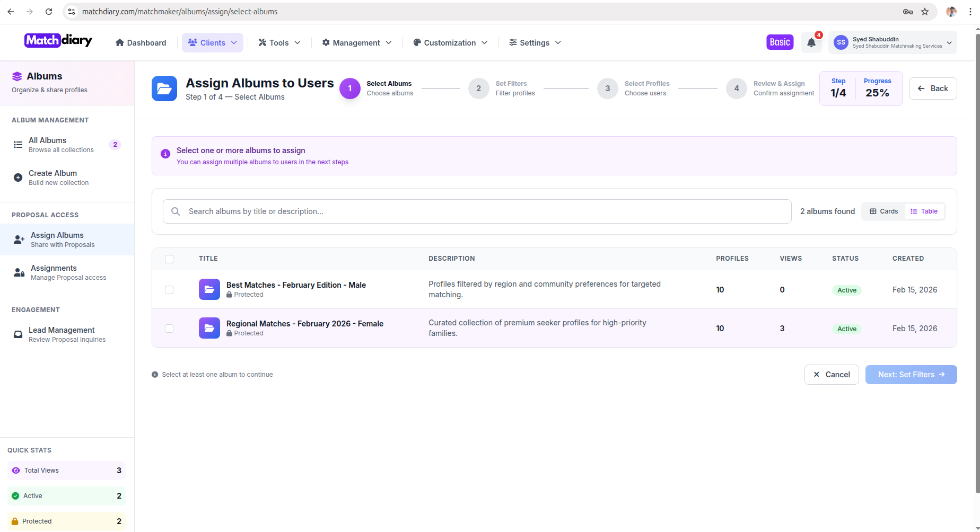Click the step 2 Set Filters circle
The image size is (980, 532).
478,88
